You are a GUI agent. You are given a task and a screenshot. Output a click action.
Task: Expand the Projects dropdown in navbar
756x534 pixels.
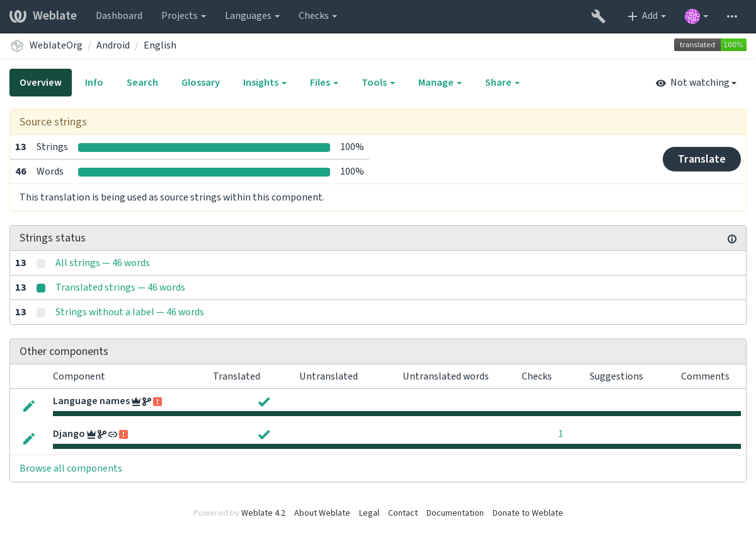[183, 16]
